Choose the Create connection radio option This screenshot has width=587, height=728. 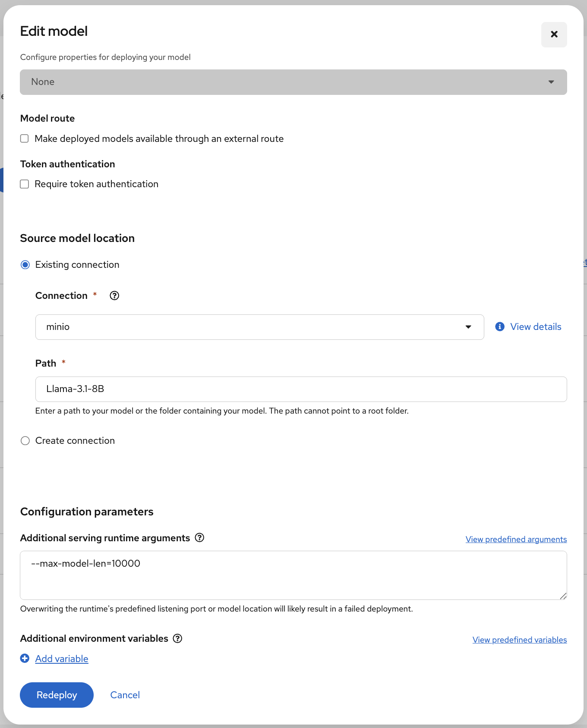pos(25,441)
